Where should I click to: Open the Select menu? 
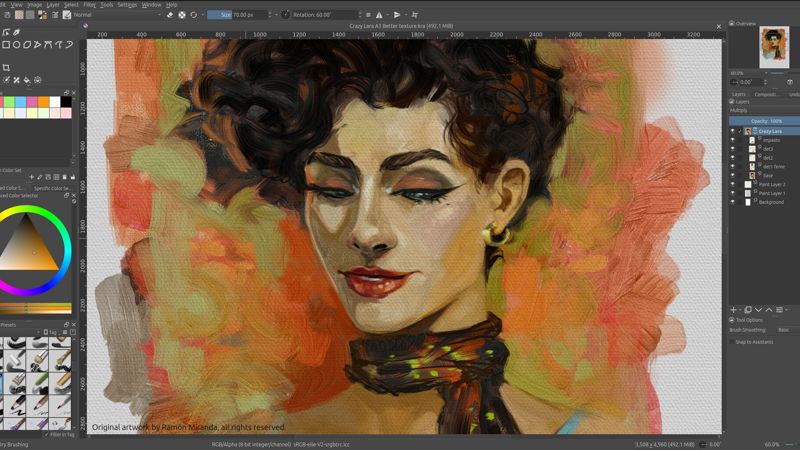[x=71, y=5]
